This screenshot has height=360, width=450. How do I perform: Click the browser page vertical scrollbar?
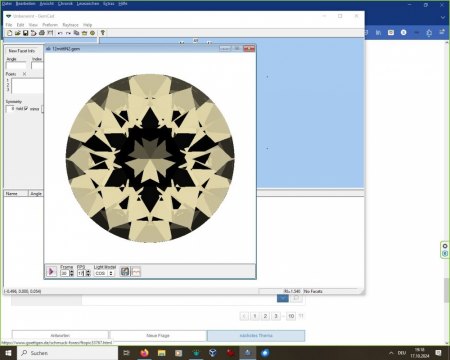point(446,289)
